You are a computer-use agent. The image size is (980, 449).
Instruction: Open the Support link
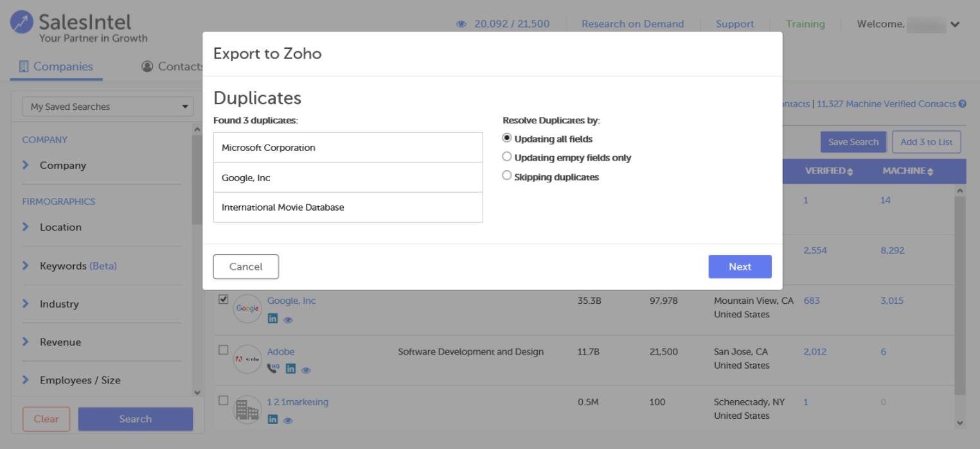point(735,24)
